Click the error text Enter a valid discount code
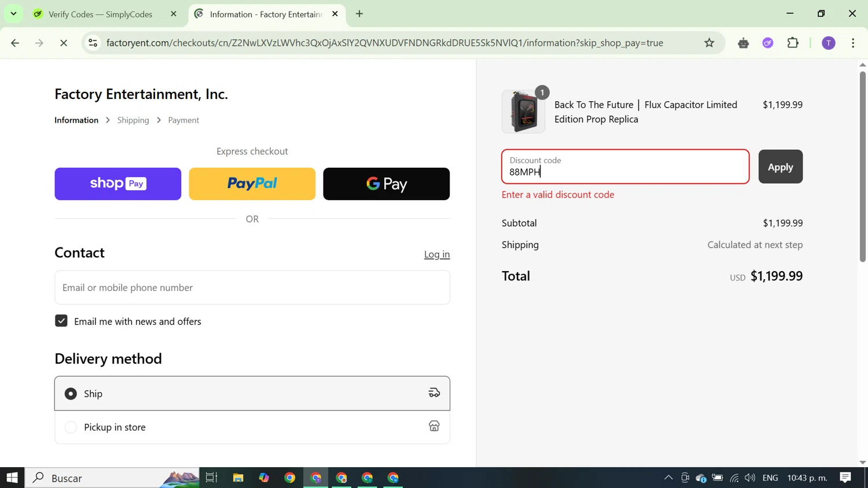Screen dimensions: 868x488 point(558,195)
